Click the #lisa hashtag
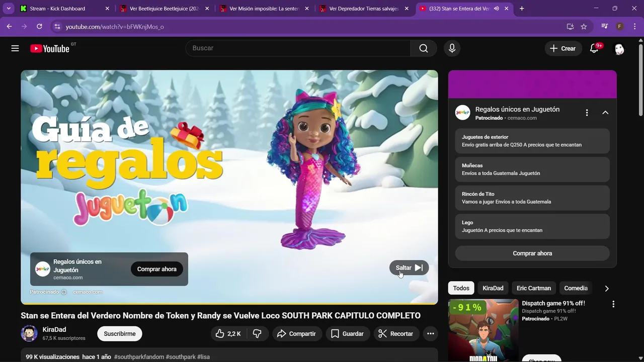 click(203, 357)
